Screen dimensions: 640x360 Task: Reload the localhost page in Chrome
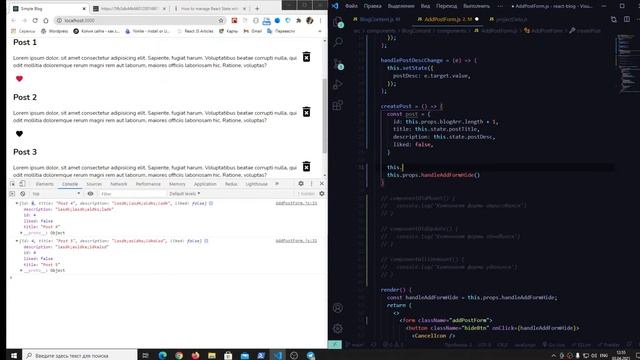point(35,20)
